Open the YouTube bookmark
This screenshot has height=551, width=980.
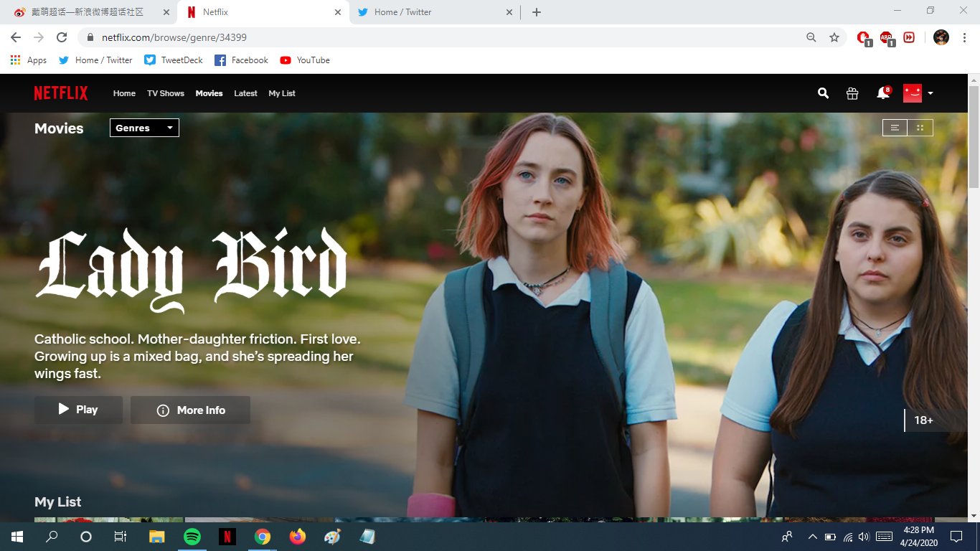(x=305, y=60)
